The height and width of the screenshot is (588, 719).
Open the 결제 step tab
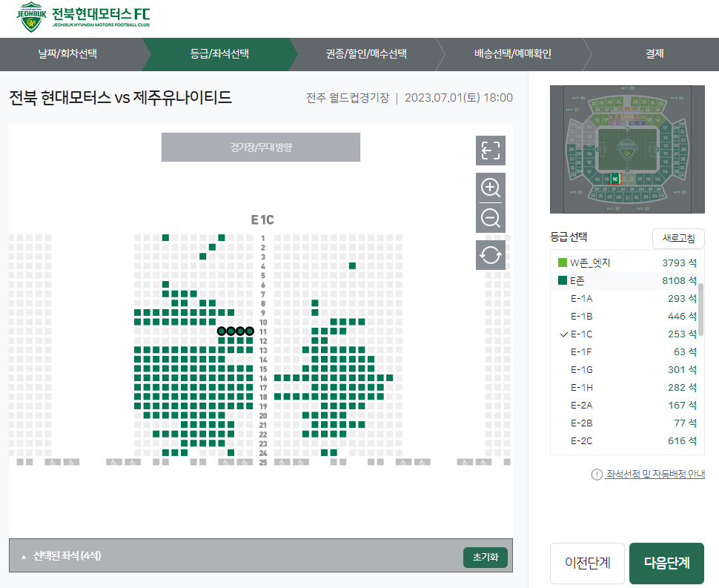(655, 53)
